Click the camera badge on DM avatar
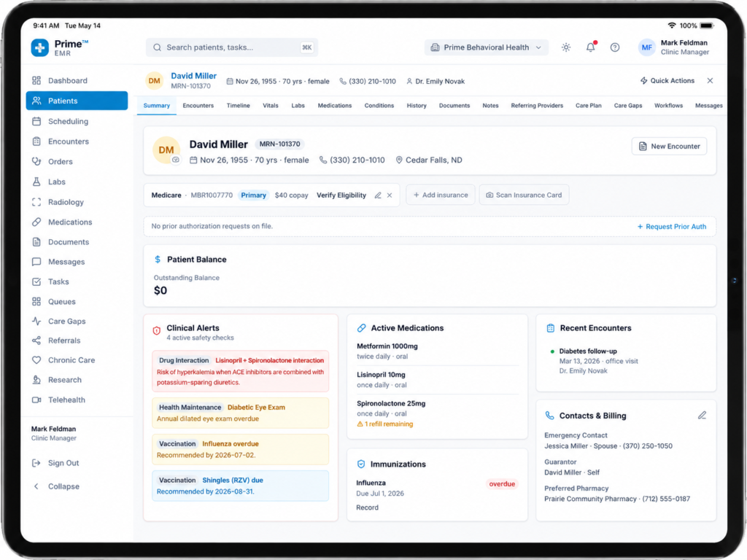This screenshot has height=560, width=747. pos(176,160)
